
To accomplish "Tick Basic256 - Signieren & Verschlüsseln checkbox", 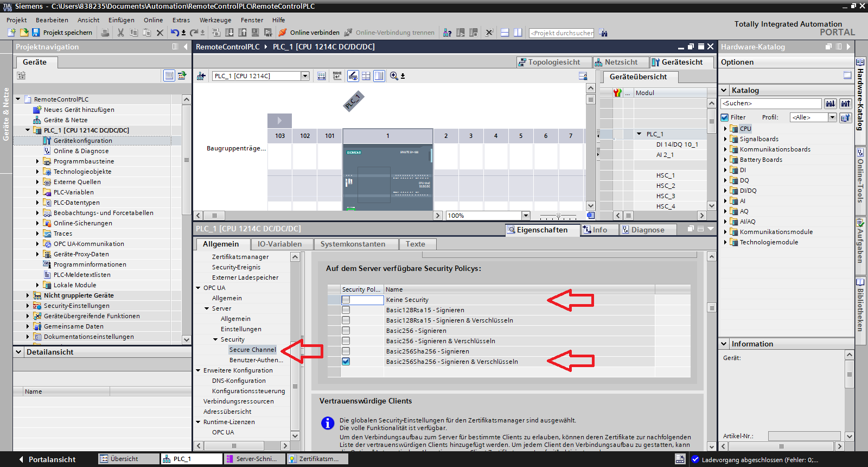I will coord(346,341).
